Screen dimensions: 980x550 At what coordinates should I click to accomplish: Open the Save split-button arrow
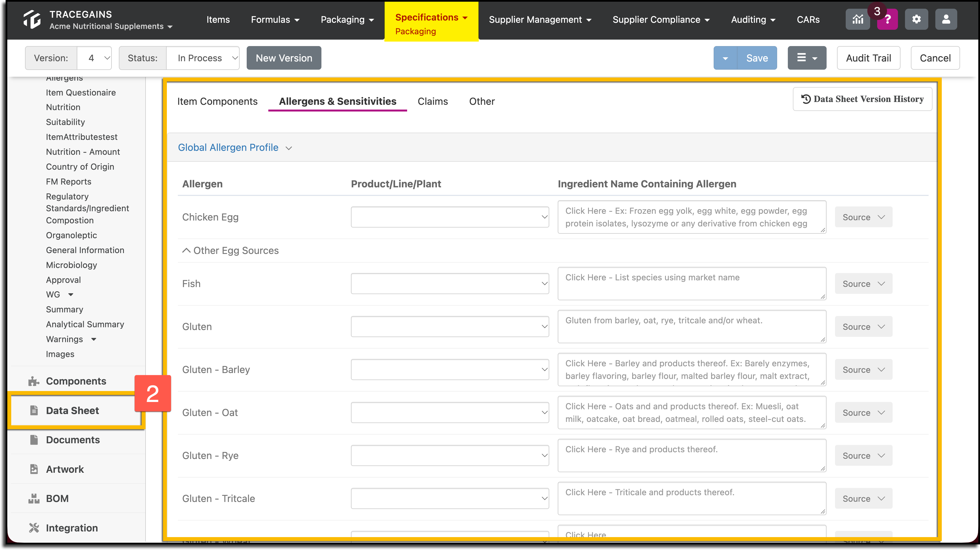(x=725, y=58)
